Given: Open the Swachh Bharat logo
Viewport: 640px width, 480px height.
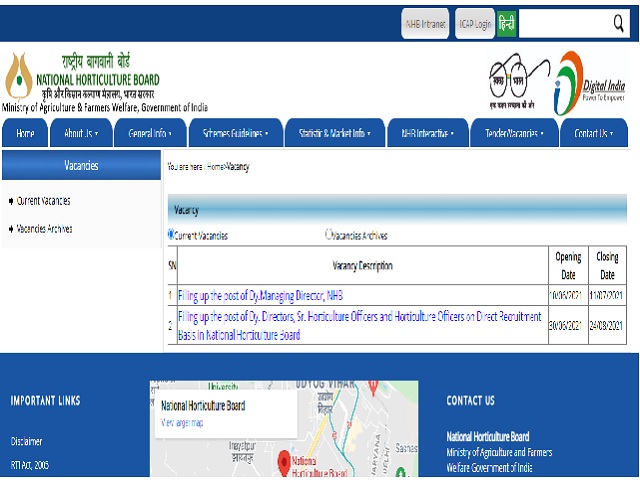Looking at the screenshot, I should 518,81.
